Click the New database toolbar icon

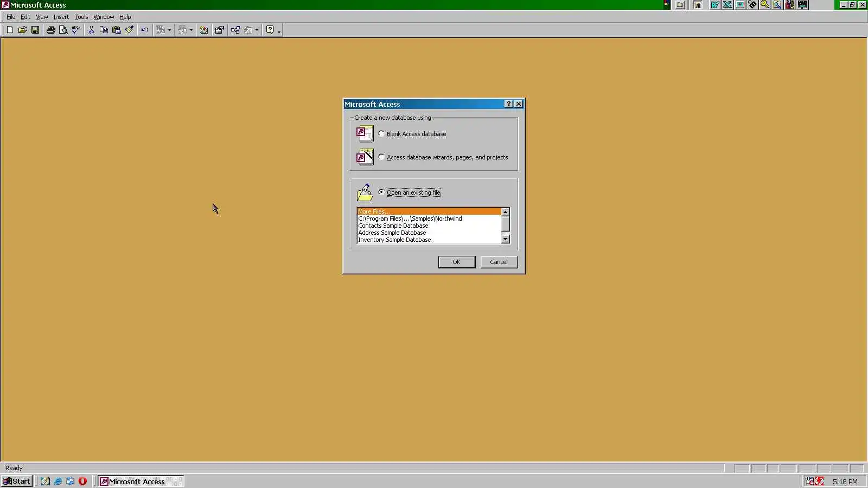click(x=10, y=30)
